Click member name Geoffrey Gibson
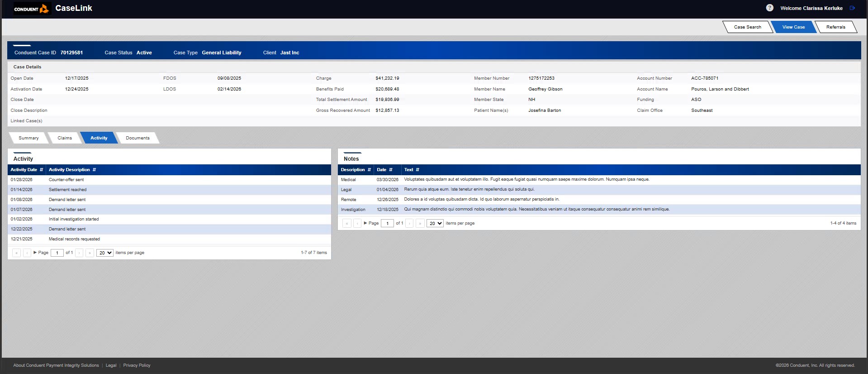The width and height of the screenshot is (868, 374). tap(545, 89)
